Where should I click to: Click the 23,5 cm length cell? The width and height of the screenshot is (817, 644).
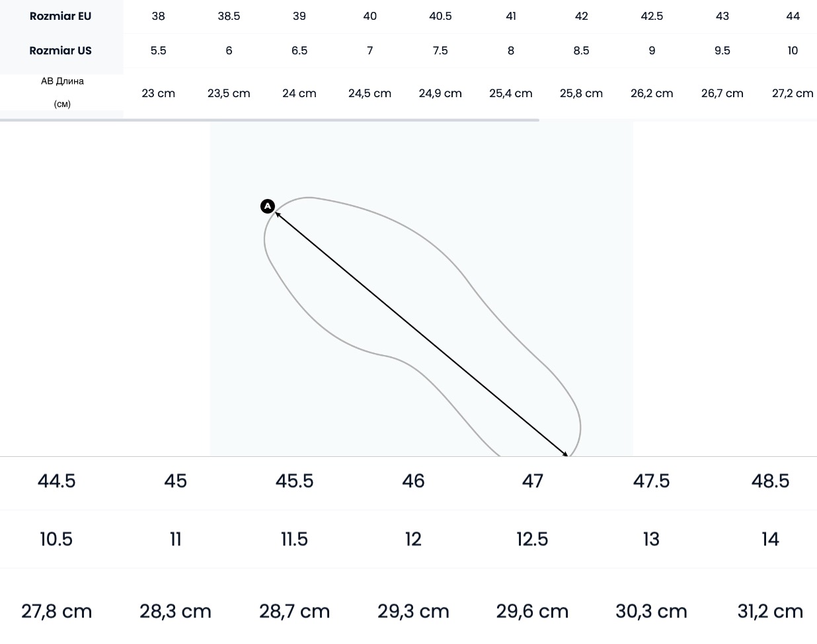point(229,94)
